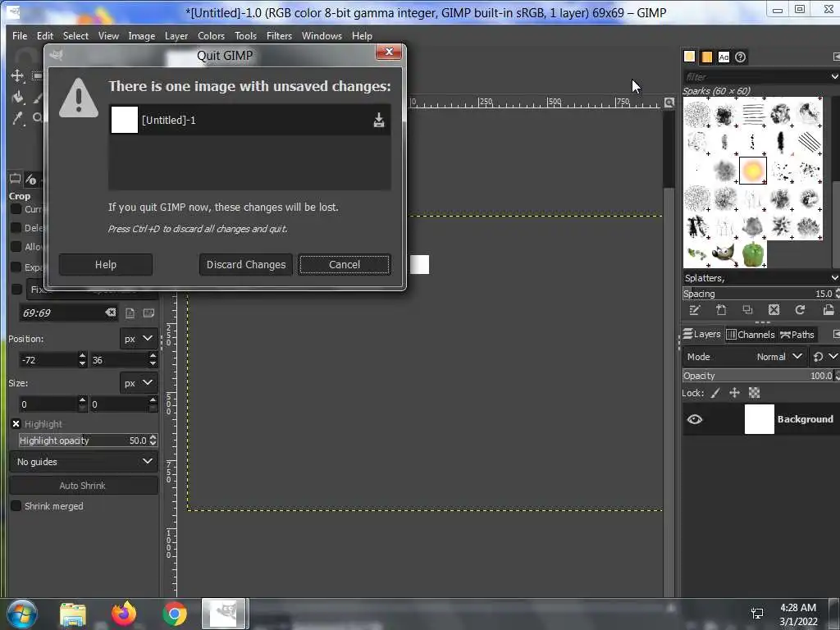This screenshot has height=630, width=840.
Task: Enable the Shrink merged checkbox
Action: (x=16, y=505)
